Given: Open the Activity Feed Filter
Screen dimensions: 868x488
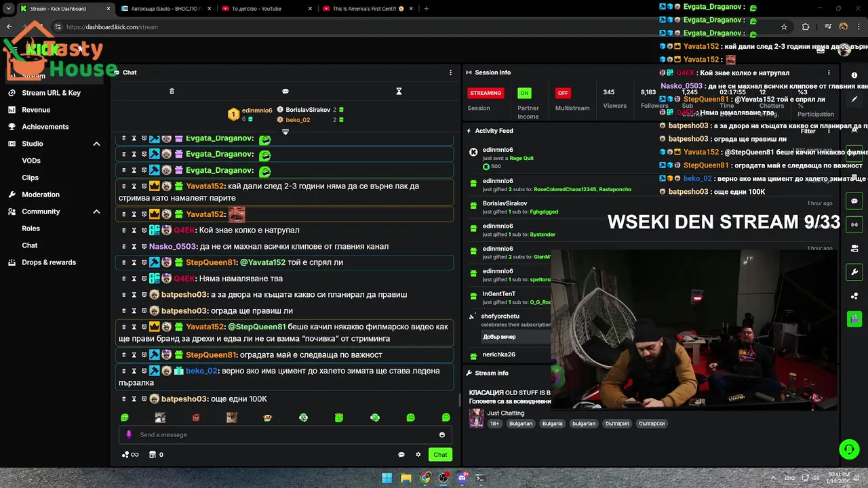Looking at the screenshot, I should pos(808,131).
